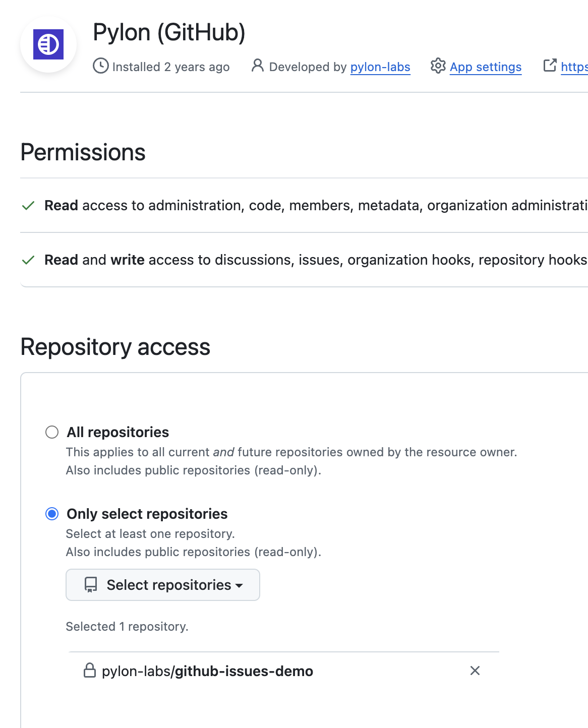This screenshot has width=588, height=728.
Task: Click the lock icon beside github-issues-demo
Action: pyautogui.click(x=90, y=671)
